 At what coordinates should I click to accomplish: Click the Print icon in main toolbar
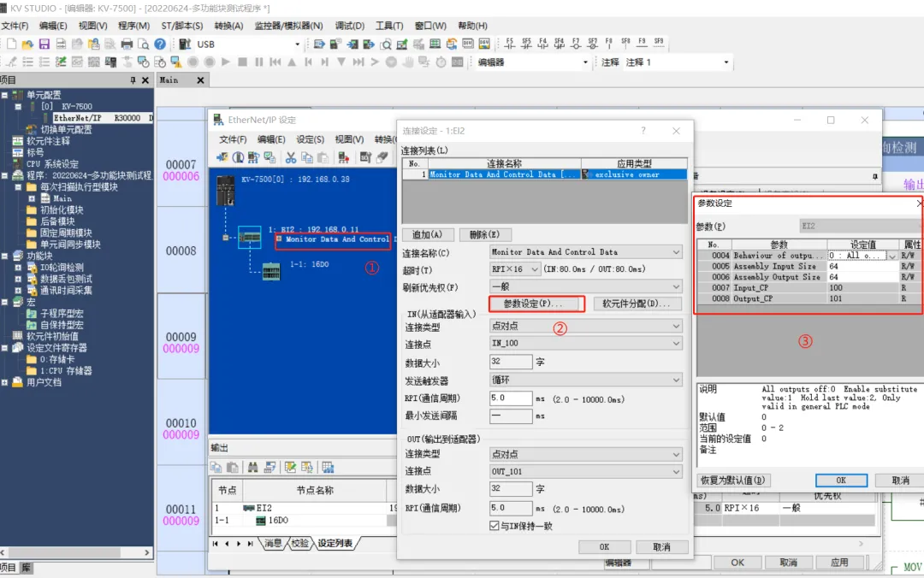(x=127, y=44)
